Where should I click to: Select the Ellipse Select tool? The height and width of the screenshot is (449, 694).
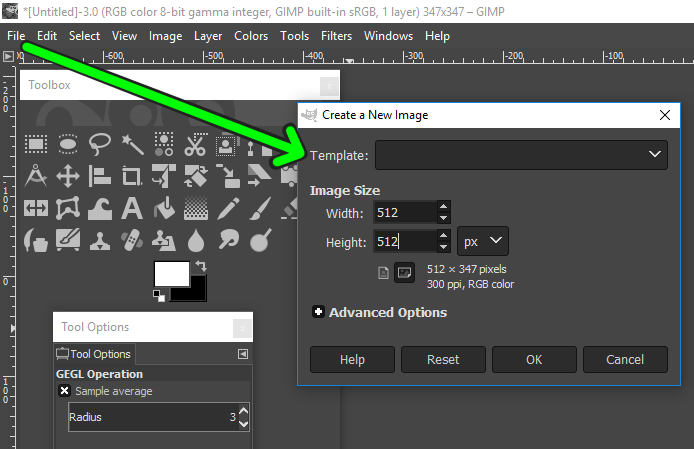68,144
